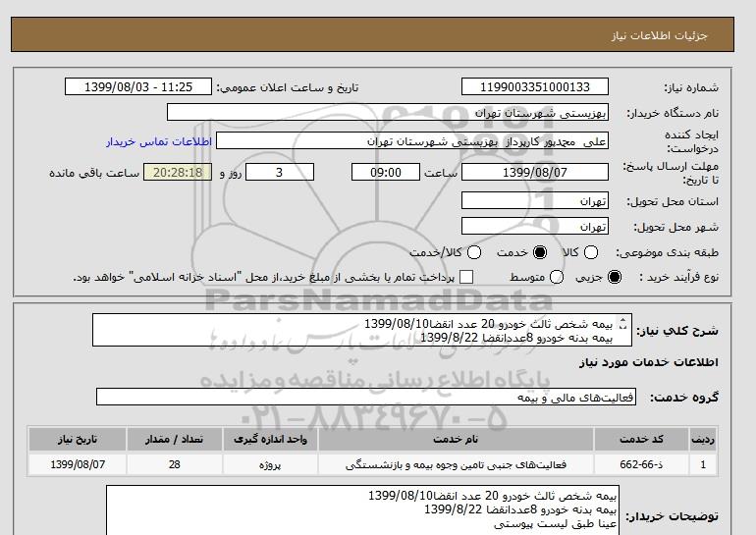The height and width of the screenshot is (535, 756).
Task: Choose the متوسط purchase type radio
Action: point(557,277)
